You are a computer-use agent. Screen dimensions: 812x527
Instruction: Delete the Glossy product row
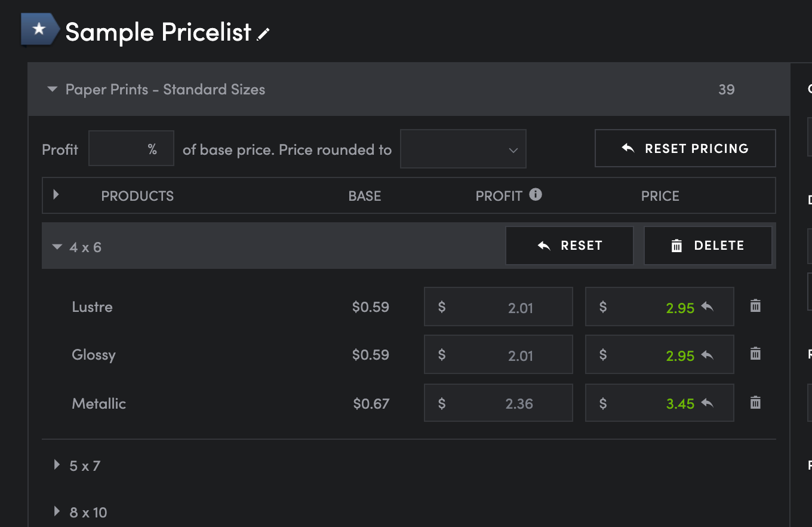(x=755, y=354)
